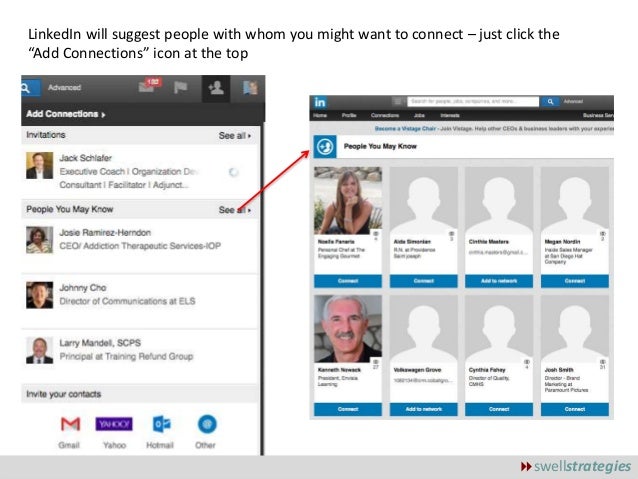Open the notifications flag icon
Screen dimensions: 638x479
click(180, 87)
